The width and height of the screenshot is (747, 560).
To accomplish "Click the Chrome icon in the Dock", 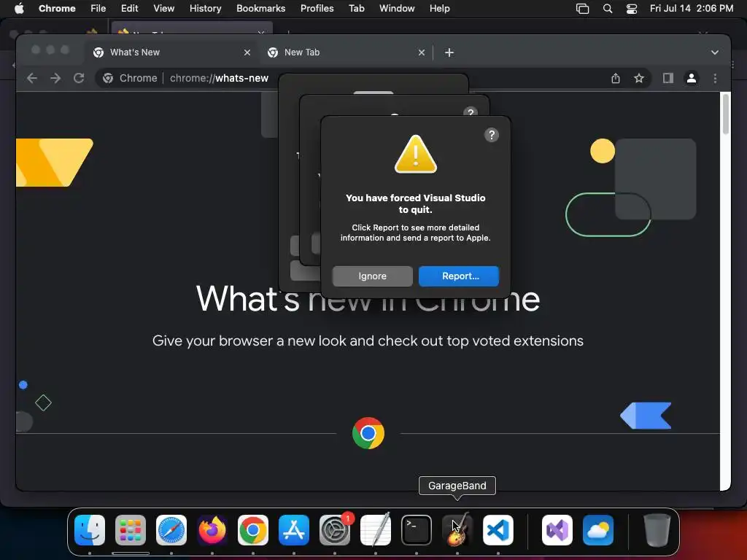I will click(253, 530).
